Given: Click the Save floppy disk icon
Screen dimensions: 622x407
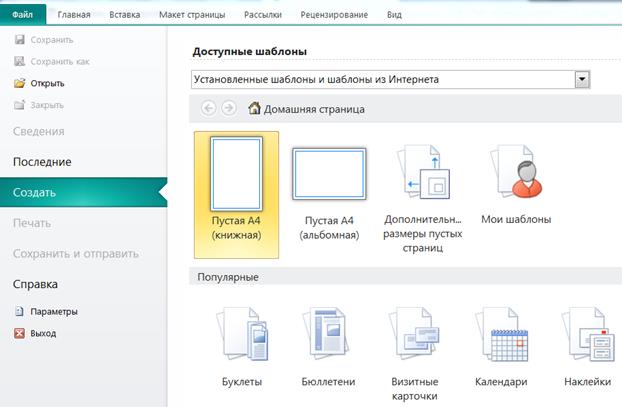Looking at the screenshot, I should point(19,39).
